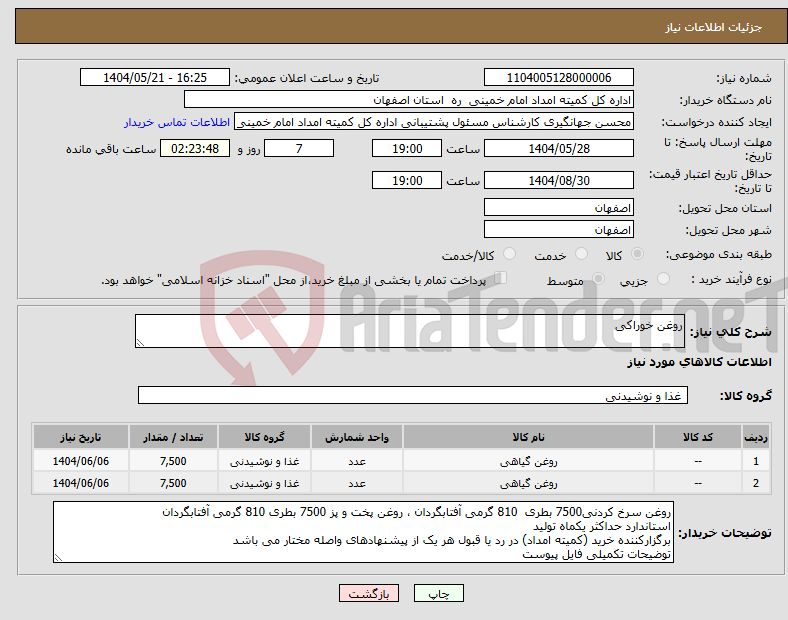Viewport: 788px width, 620px height.
Task: Select the متوسط purchase type radio
Action: click(598, 278)
